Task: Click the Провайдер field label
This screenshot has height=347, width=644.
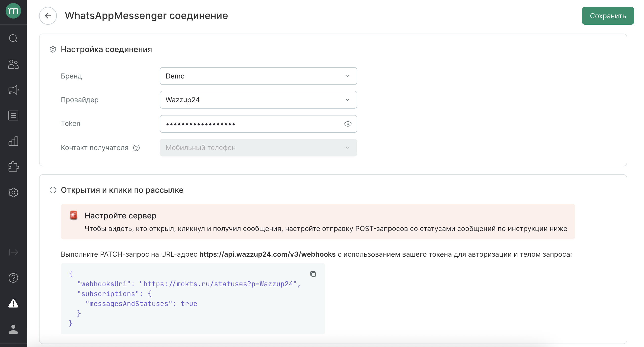Action: 80,100
